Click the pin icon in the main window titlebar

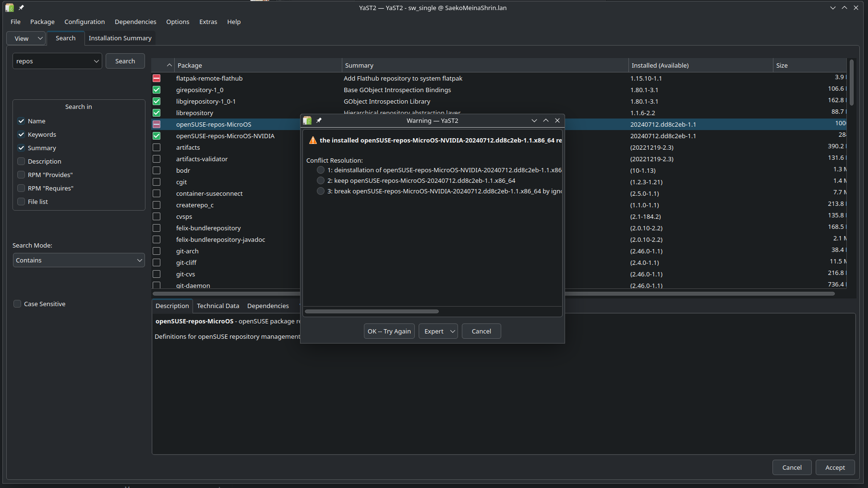[x=21, y=8]
